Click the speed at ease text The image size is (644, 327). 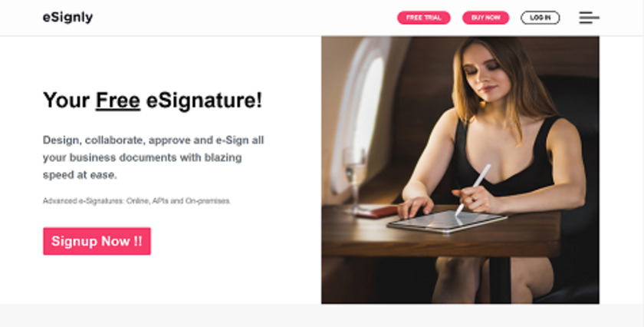coord(80,175)
